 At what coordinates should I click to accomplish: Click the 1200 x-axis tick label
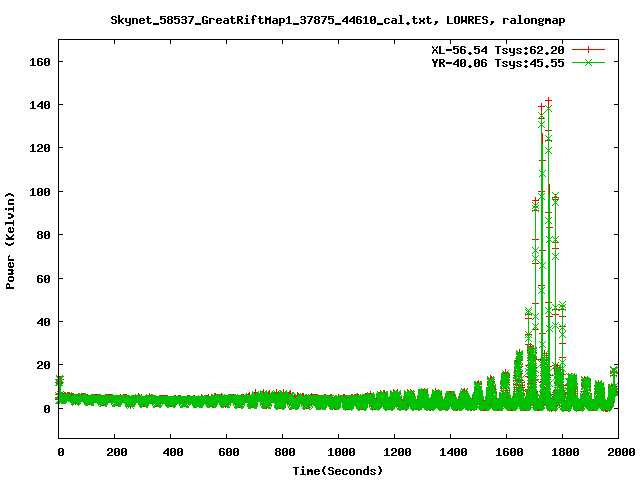coord(397,452)
